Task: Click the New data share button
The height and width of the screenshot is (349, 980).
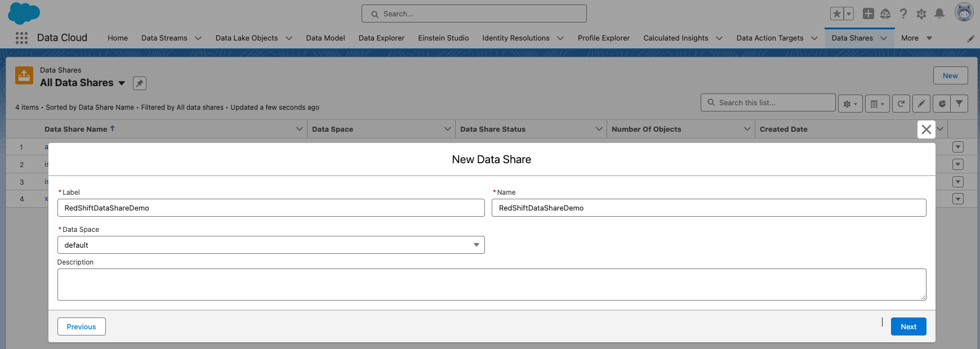Action: click(x=951, y=75)
